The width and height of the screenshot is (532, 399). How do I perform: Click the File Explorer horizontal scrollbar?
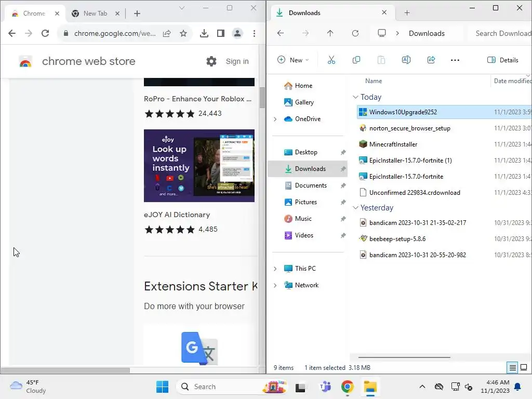[404, 357]
